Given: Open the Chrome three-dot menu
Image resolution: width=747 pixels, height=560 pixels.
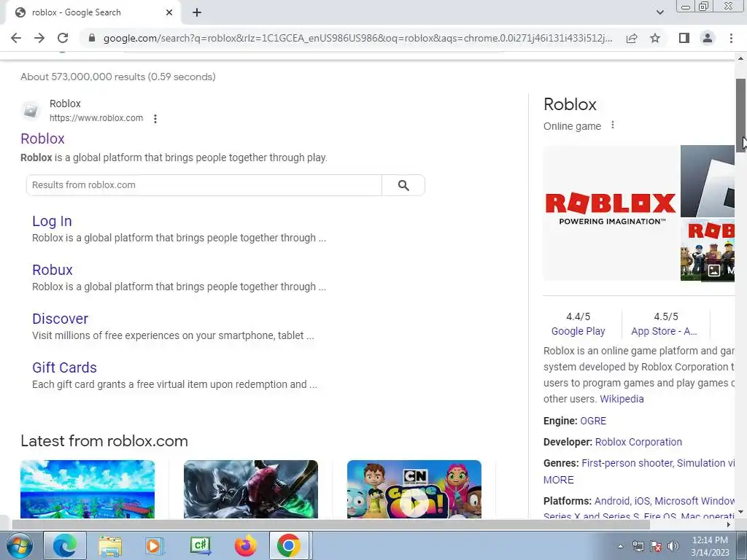Looking at the screenshot, I should tap(731, 38).
